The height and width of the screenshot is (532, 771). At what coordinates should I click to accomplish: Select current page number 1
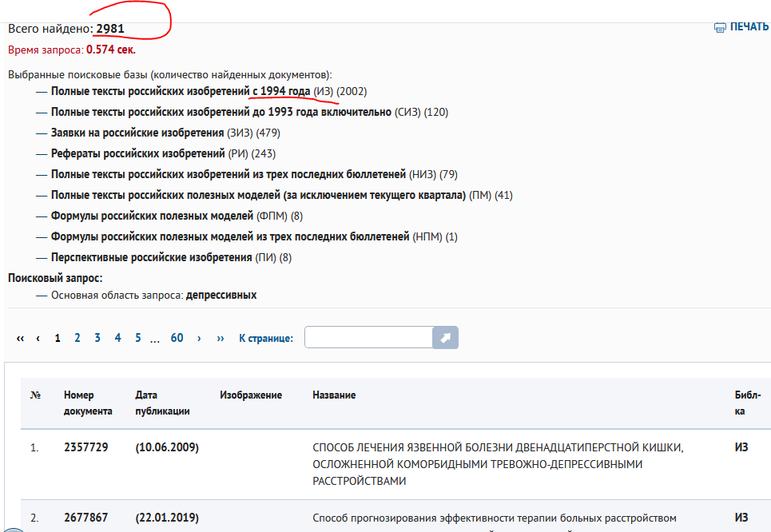58,338
